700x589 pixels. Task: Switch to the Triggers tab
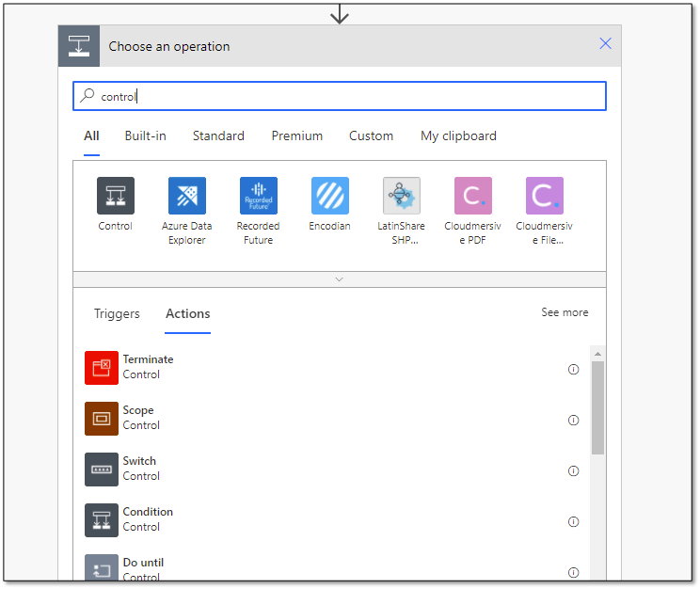[117, 314]
